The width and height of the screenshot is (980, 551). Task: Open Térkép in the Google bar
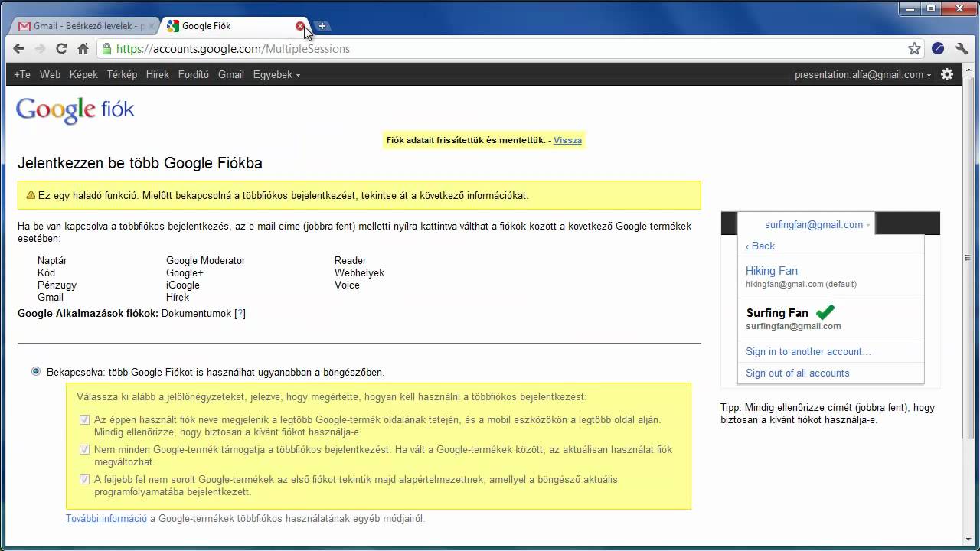(x=122, y=75)
